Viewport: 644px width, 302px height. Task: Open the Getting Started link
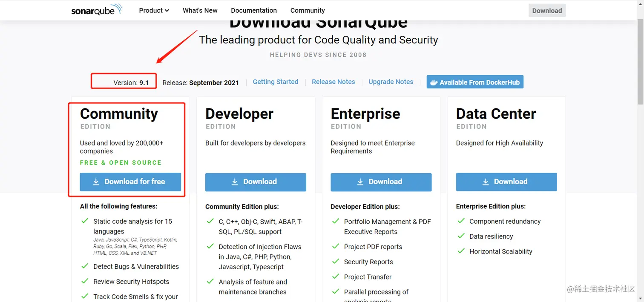click(x=276, y=82)
